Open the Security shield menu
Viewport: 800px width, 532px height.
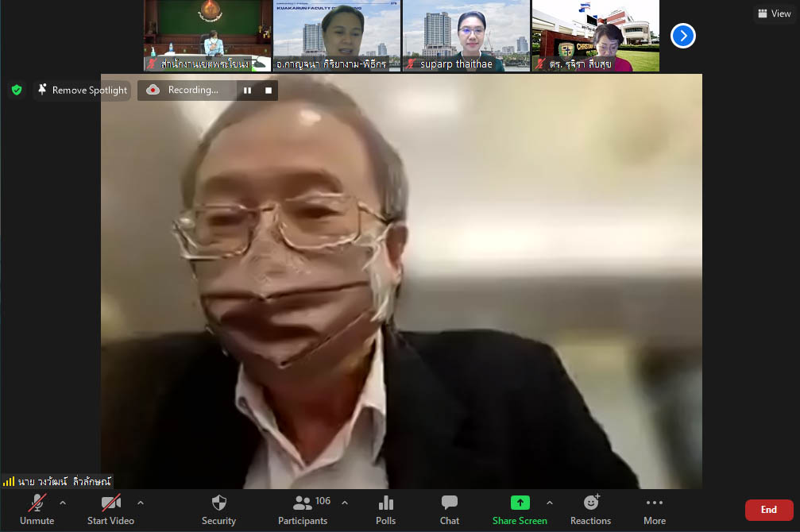[x=219, y=510]
